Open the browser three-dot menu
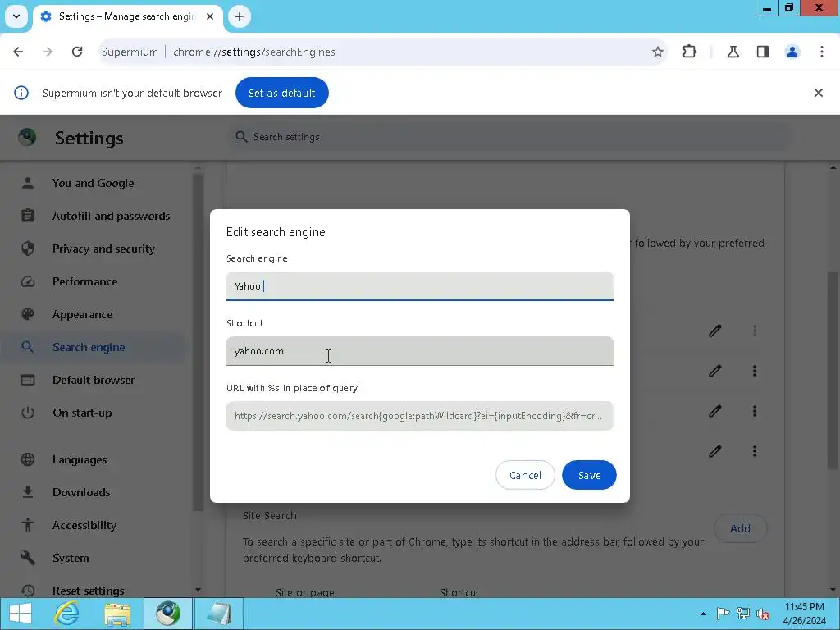 [x=822, y=52]
